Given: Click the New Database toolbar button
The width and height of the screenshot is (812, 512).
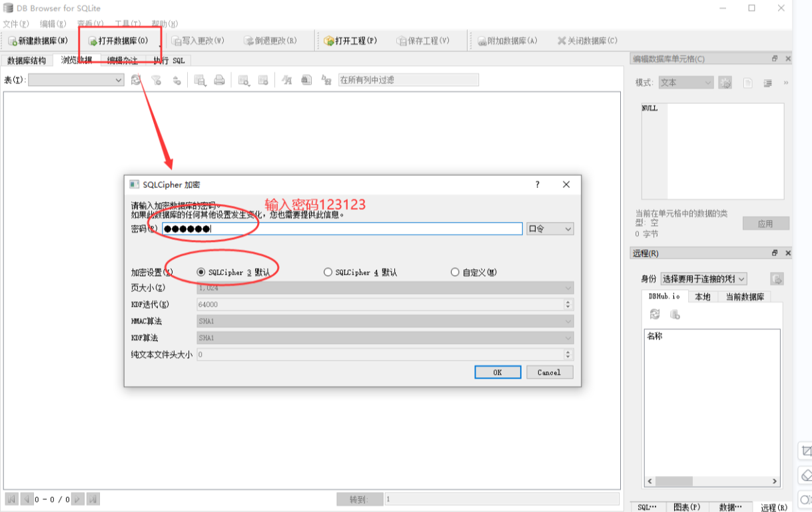Looking at the screenshot, I should [x=38, y=41].
